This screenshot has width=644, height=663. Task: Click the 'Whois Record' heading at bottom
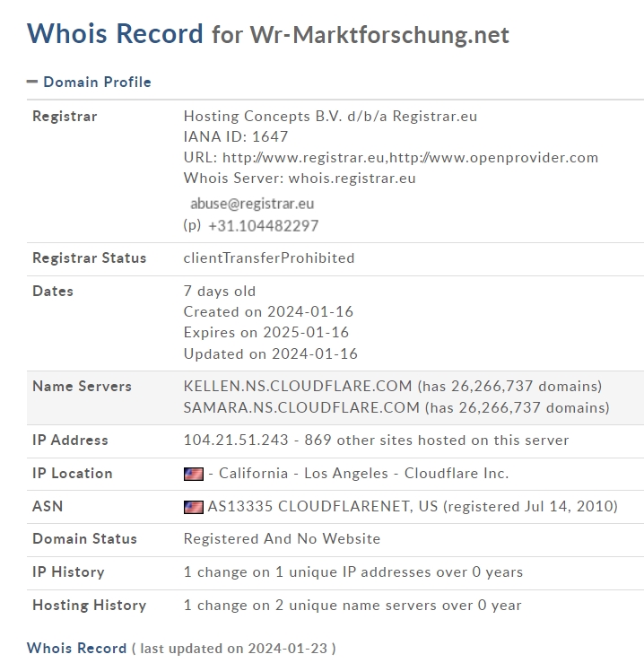point(76,649)
